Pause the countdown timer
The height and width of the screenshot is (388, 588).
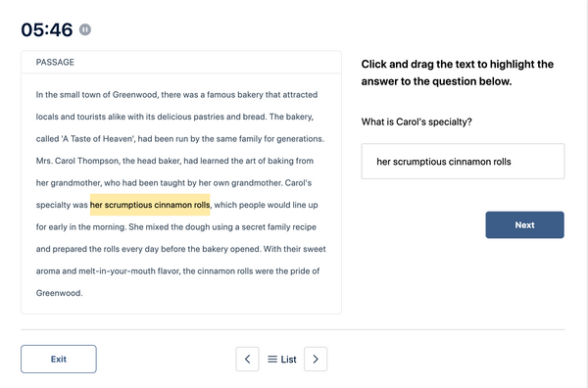tap(85, 29)
